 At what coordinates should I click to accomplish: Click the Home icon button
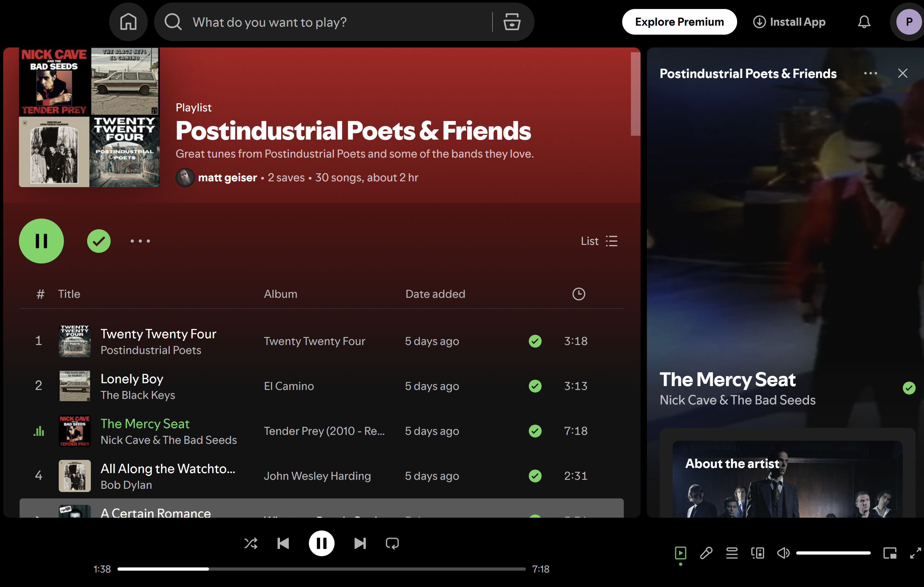(128, 22)
